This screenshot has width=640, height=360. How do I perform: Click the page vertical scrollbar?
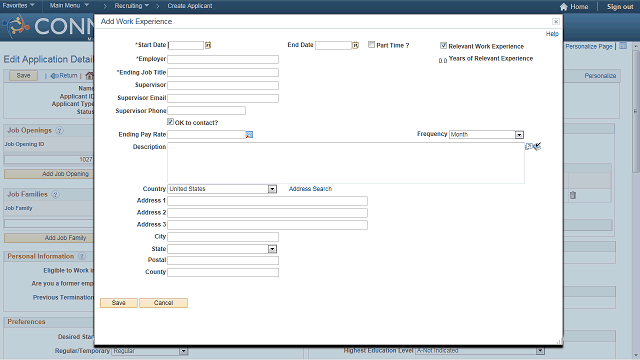[x=636, y=200]
